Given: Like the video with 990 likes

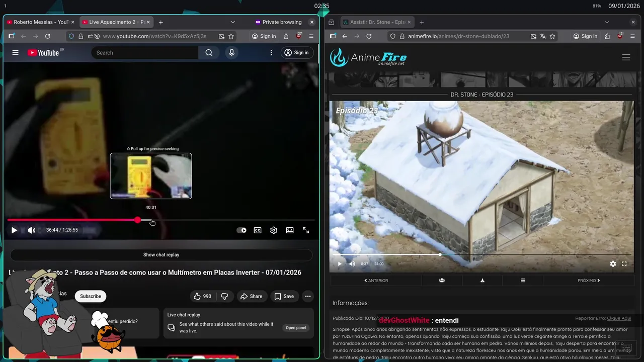Looking at the screenshot, I should pyautogui.click(x=202, y=296).
